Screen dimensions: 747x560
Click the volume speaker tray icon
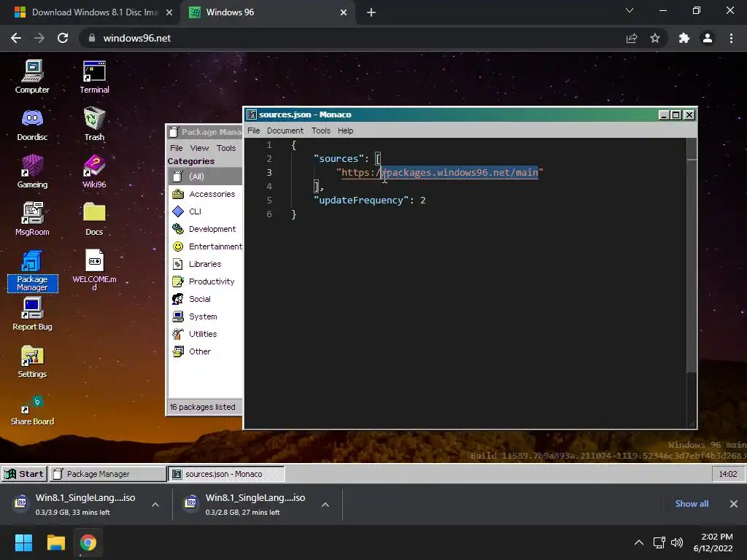pyautogui.click(x=676, y=542)
